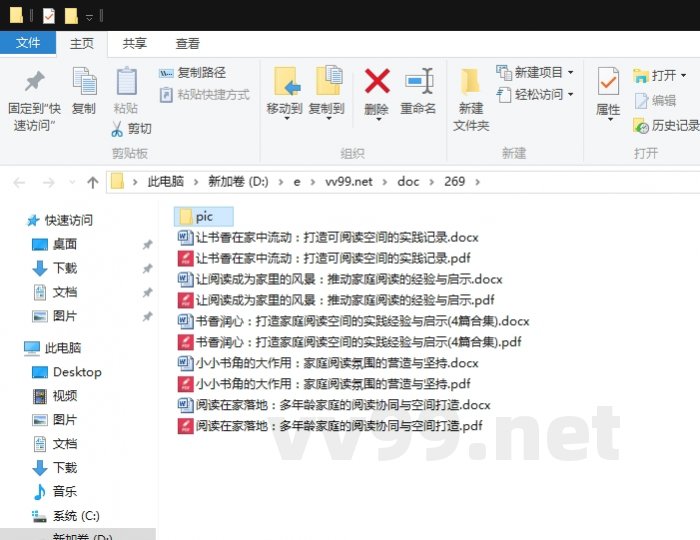
Task: Click This PC (此电脑) in address bar
Action: tap(166, 182)
